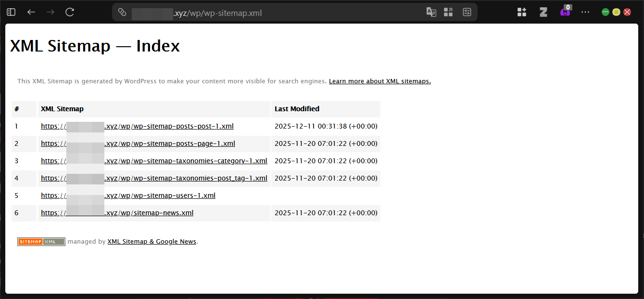Launch the Zotero connector extension
The height and width of the screenshot is (299, 644).
coord(543,12)
